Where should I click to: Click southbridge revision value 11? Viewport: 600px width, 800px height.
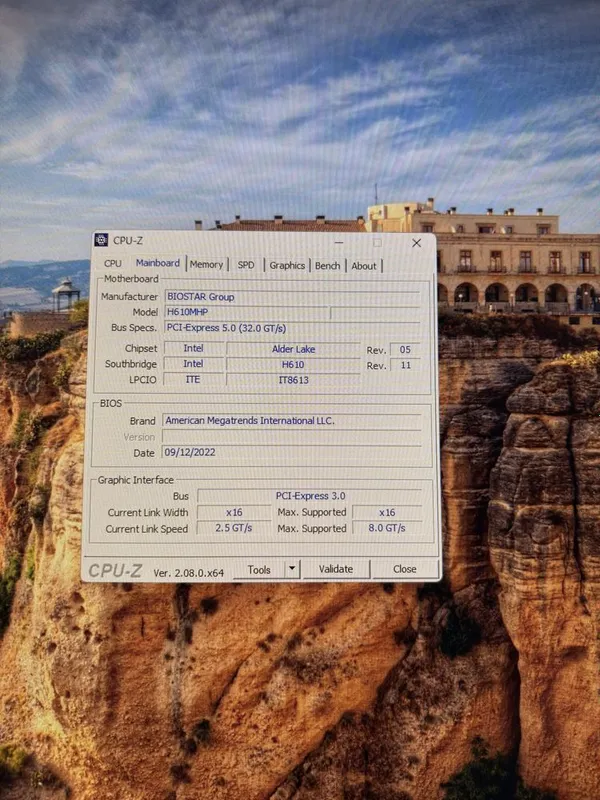(405, 365)
